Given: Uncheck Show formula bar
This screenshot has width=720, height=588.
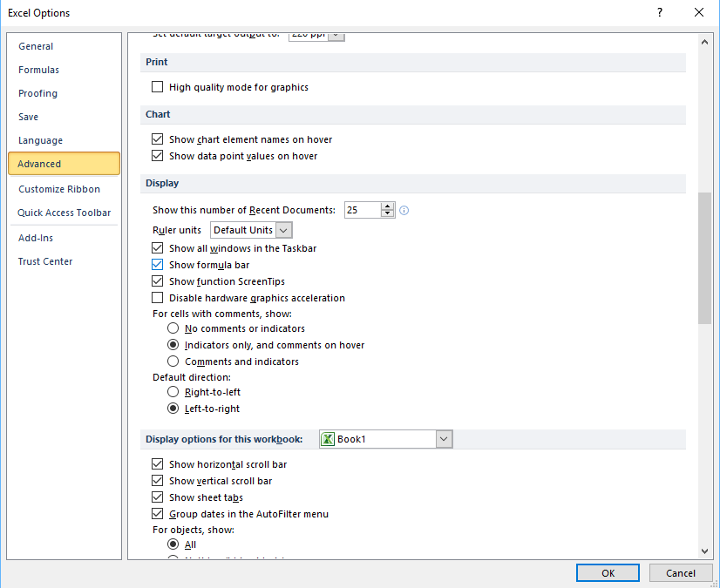Looking at the screenshot, I should [x=158, y=265].
